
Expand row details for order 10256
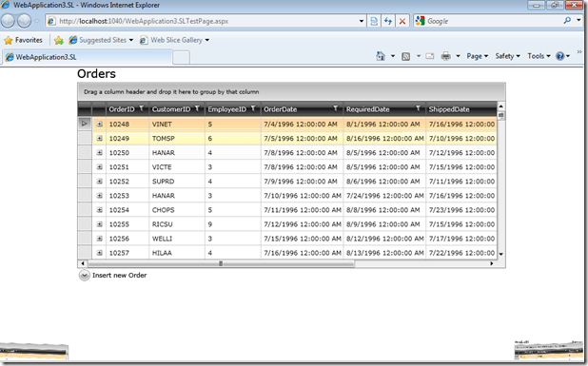click(x=99, y=239)
